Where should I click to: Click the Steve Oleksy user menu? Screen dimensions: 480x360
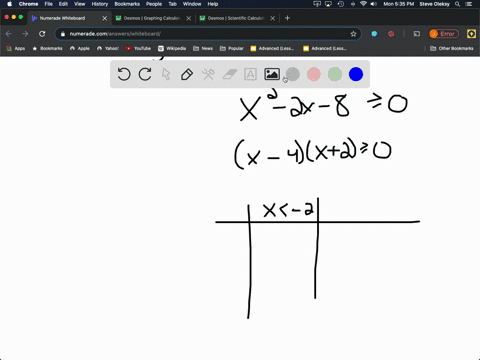point(434,4)
